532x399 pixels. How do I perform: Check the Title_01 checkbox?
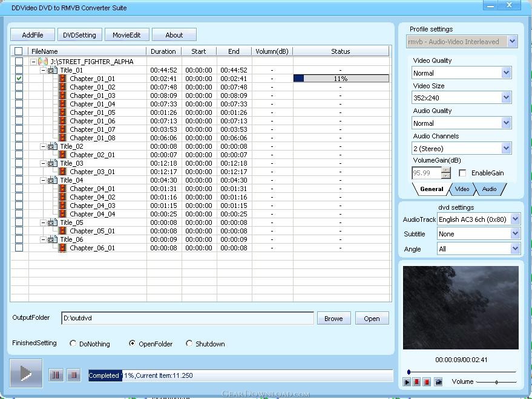click(19, 70)
